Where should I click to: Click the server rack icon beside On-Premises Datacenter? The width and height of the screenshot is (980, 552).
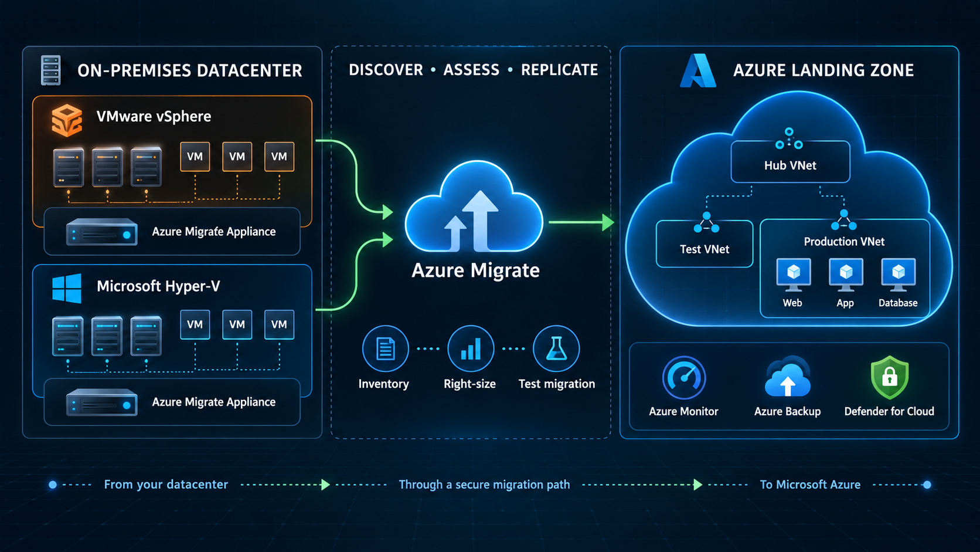coord(51,70)
